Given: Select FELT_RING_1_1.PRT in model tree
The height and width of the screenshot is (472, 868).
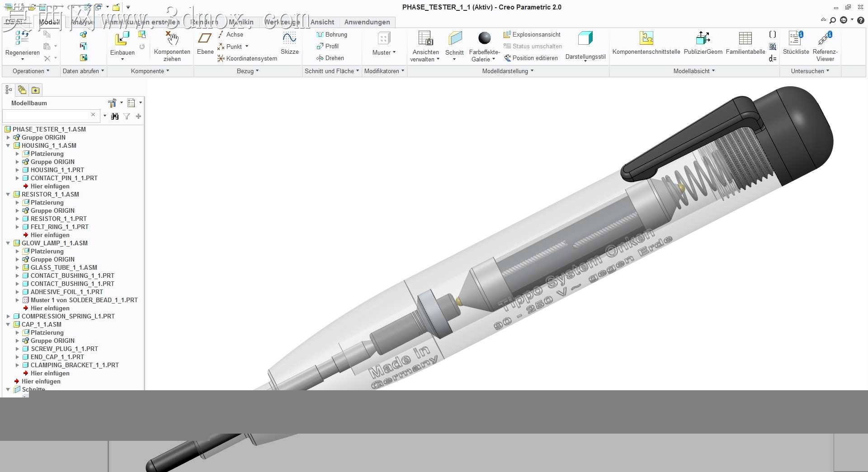Looking at the screenshot, I should point(60,227).
